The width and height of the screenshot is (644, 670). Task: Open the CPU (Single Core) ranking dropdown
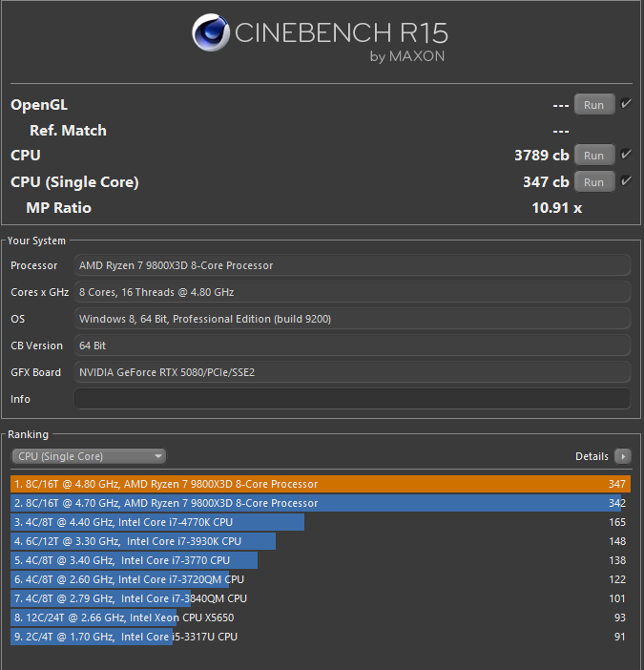click(89, 456)
